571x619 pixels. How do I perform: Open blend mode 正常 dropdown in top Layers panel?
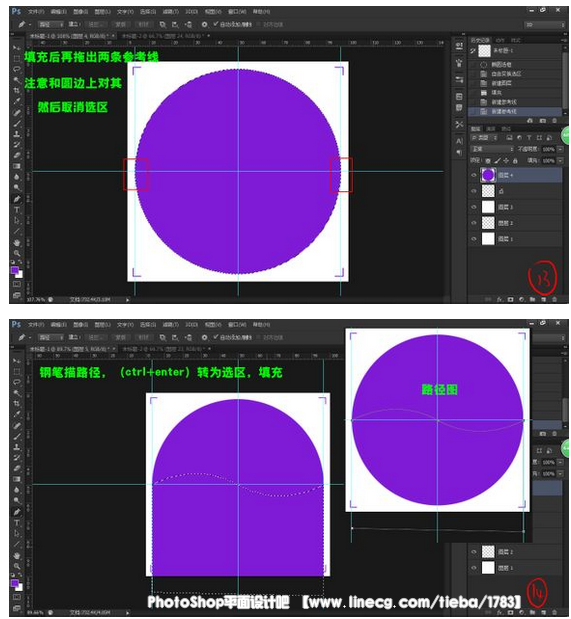492,149
